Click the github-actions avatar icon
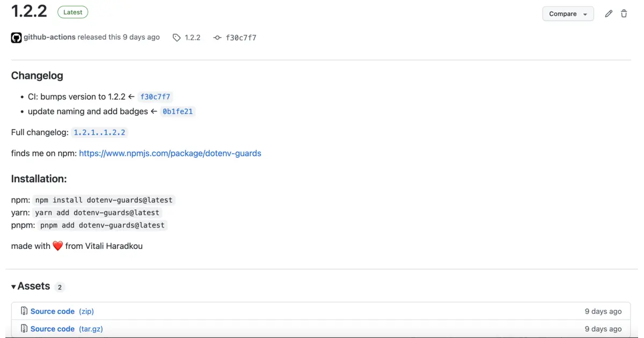644x338 pixels. (x=16, y=38)
